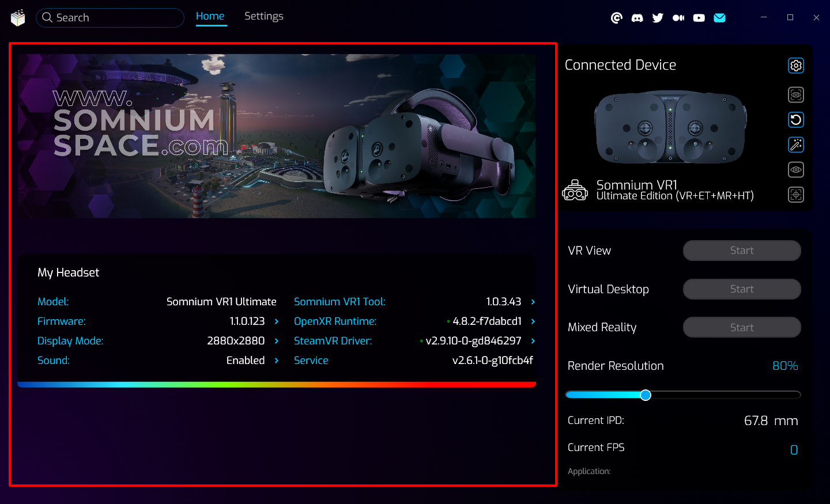The image size is (830, 504).
Task: Open the device settings gear icon
Action: coord(795,66)
